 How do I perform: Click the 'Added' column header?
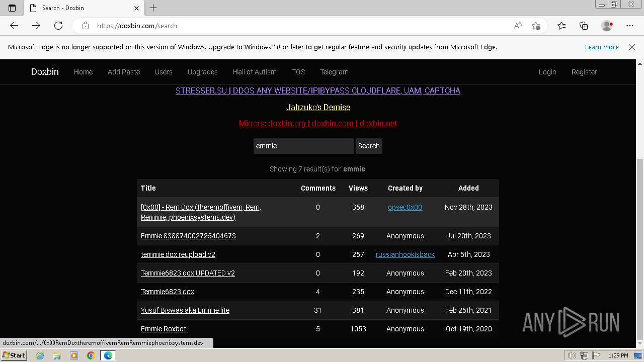click(x=468, y=188)
